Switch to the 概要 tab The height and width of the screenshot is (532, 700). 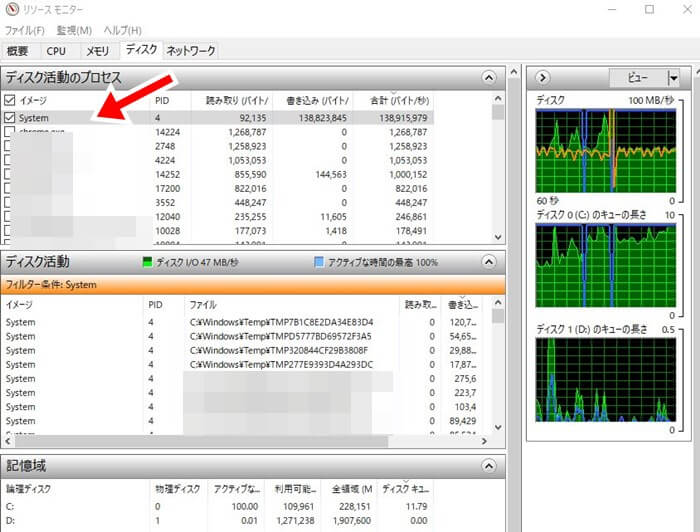tap(20, 50)
